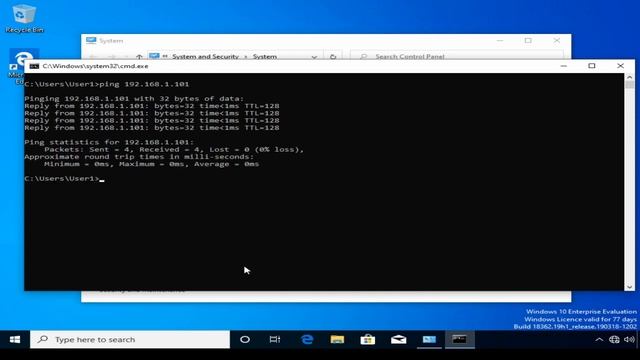Click the Search Control Panel field
640x360 pixels.
tap(457, 56)
